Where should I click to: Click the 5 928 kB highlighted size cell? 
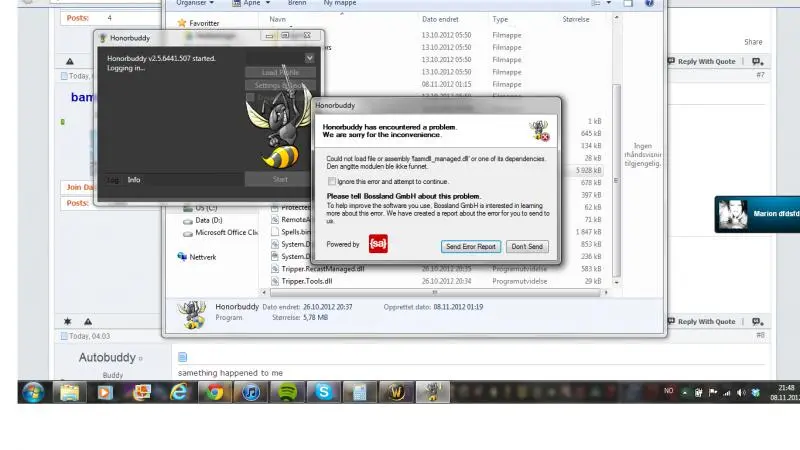[588, 170]
